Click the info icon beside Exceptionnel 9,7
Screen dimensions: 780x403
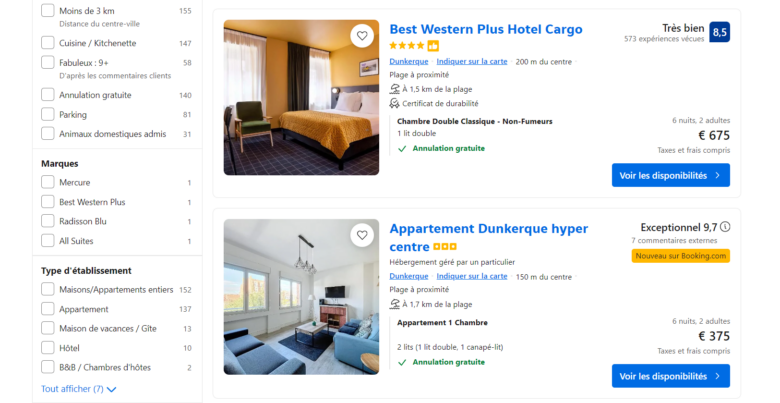pyautogui.click(x=725, y=227)
